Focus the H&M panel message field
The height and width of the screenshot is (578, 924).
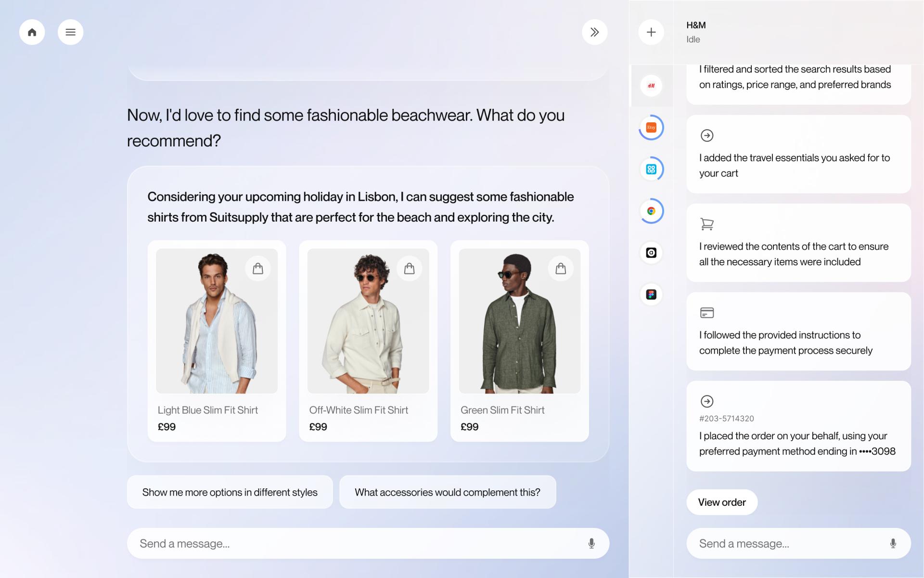(798, 543)
